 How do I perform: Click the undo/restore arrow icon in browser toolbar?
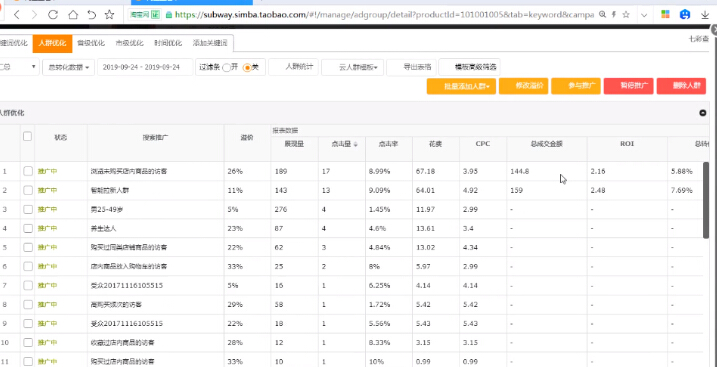(x=91, y=15)
